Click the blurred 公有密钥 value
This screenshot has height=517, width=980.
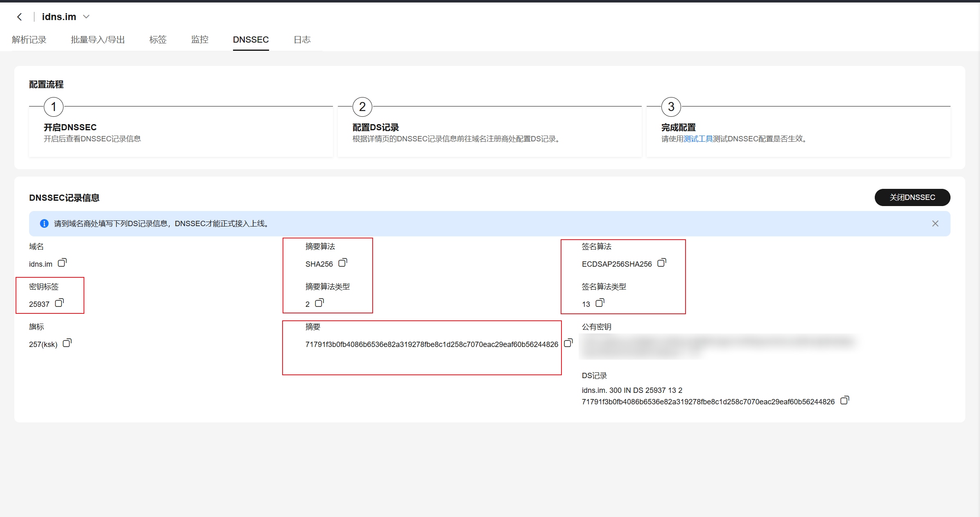[719, 346]
